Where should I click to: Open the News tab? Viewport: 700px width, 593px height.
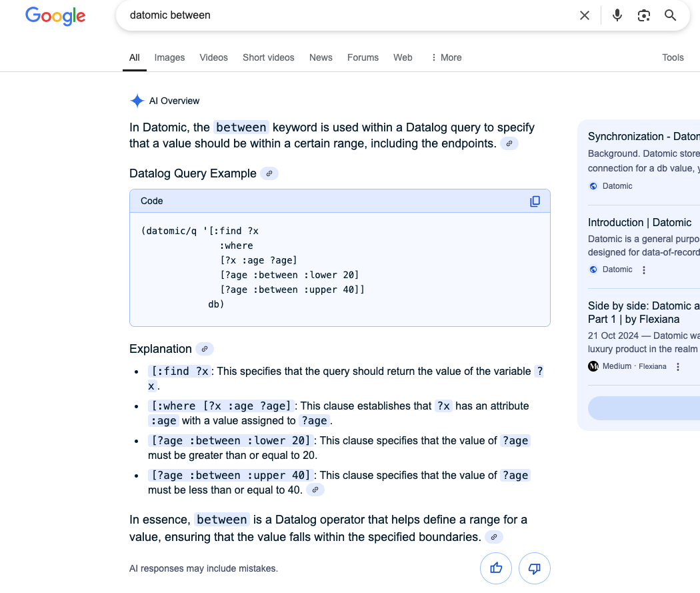pos(321,57)
